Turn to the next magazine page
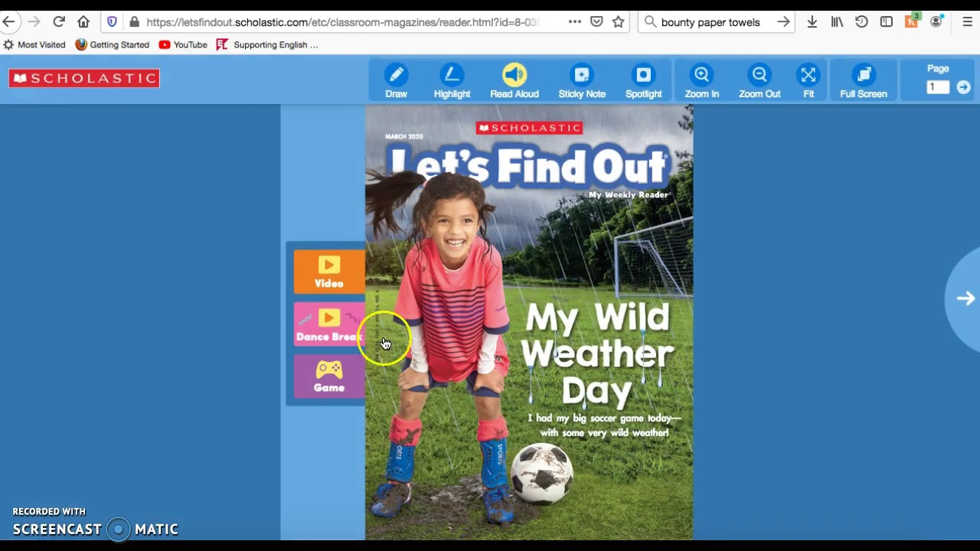 [965, 298]
